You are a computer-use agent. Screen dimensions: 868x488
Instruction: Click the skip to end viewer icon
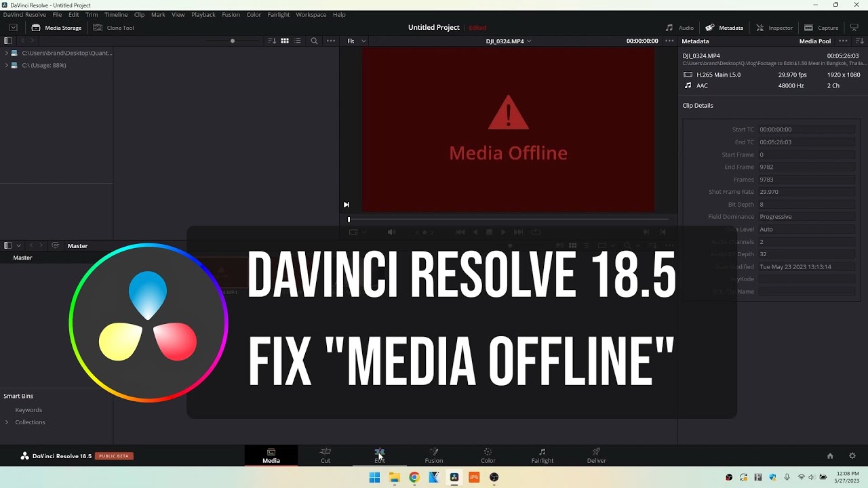point(347,205)
